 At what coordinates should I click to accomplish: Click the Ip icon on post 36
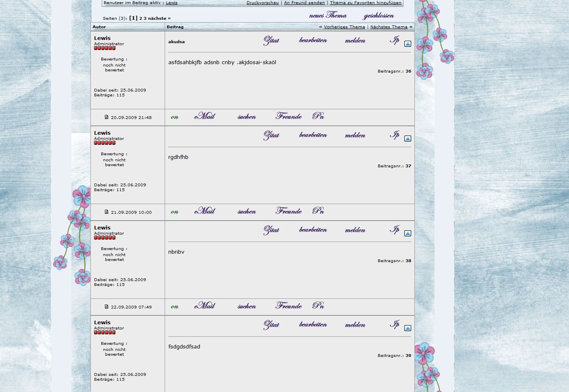click(x=395, y=40)
